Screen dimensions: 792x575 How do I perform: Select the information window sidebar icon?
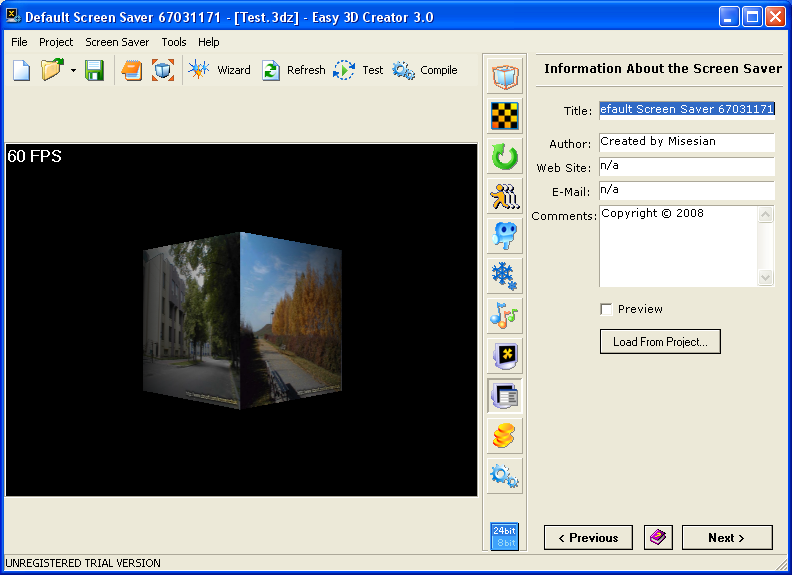pos(505,396)
